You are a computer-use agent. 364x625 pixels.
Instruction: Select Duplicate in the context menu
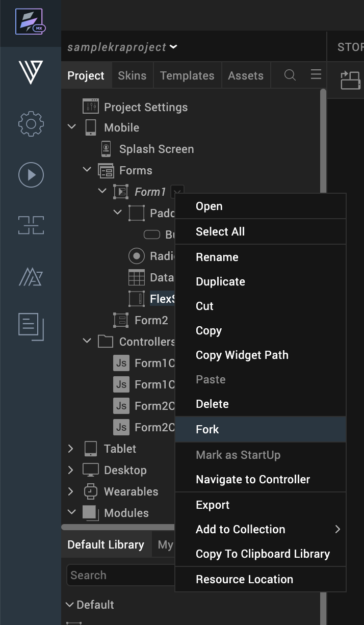pyautogui.click(x=220, y=281)
